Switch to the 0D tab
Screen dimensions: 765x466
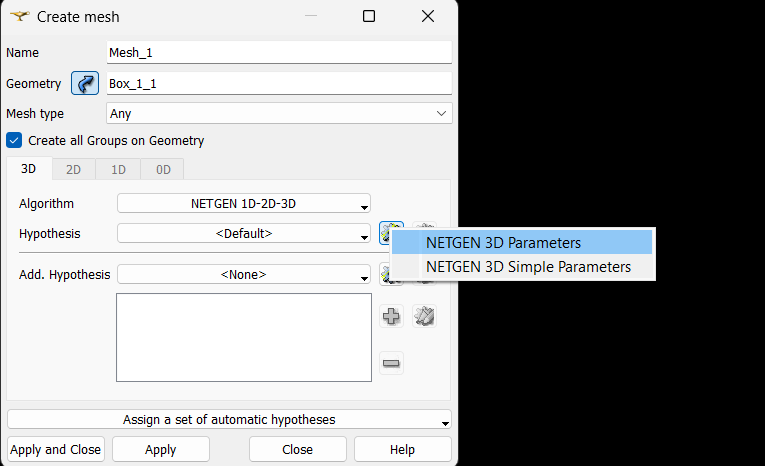pos(163,169)
